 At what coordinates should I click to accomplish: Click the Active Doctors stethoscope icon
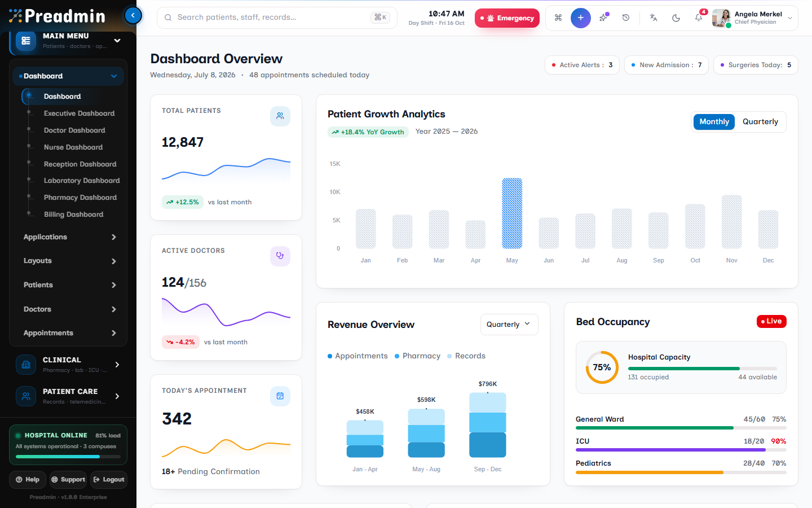pyautogui.click(x=280, y=256)
